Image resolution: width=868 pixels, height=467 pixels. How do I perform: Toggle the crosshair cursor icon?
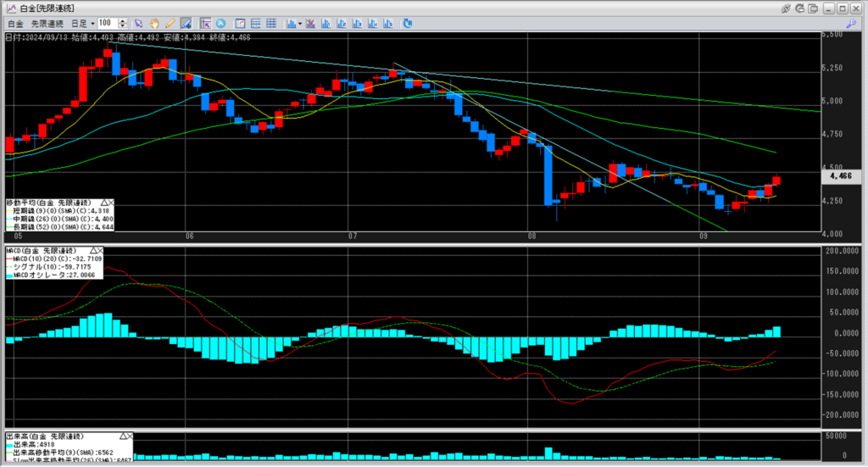(205, 23)
